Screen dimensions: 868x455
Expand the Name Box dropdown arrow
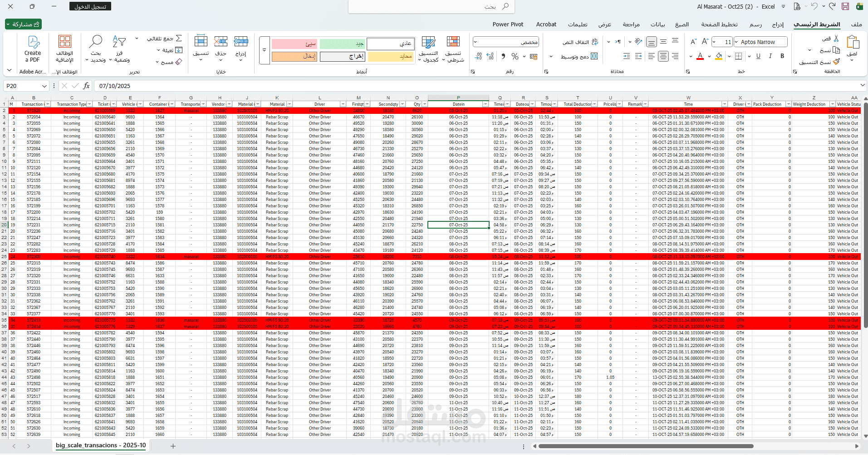click(44, 86)
